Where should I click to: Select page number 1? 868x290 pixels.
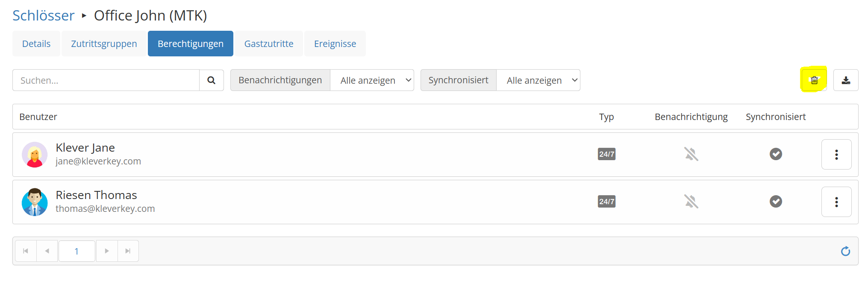point(77,251)
